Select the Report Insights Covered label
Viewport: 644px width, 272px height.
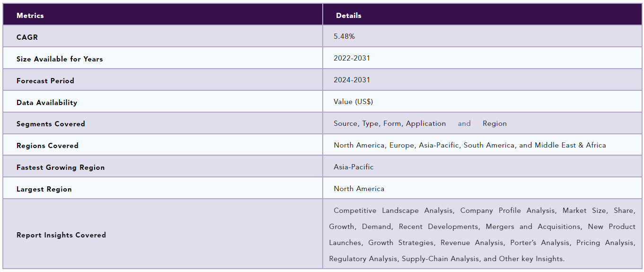tap(61, 235)
